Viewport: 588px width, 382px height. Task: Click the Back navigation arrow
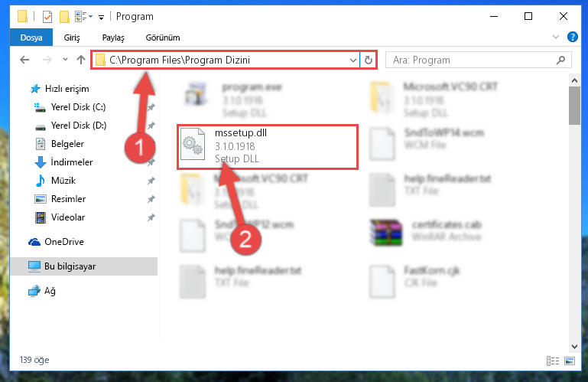pos(24,60)
